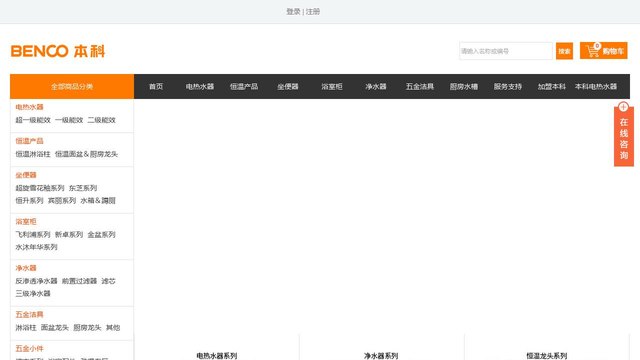
Task: Click 其他 under 五金洁具
Action: [x=113, y=327]
